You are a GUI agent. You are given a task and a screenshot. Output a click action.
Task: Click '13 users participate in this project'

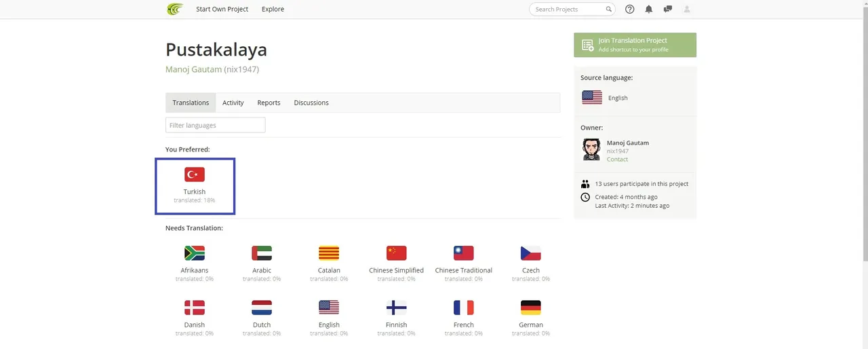pos(642,184)
